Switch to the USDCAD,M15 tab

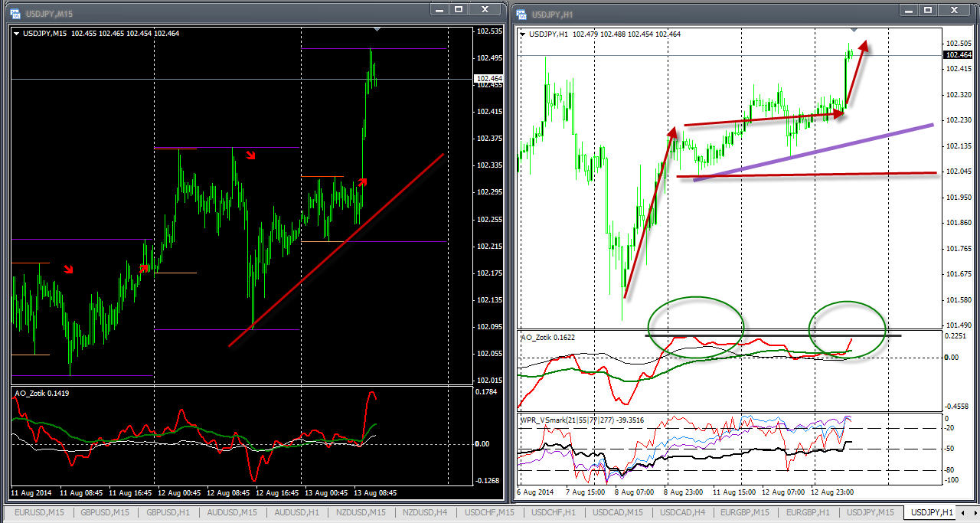pyautogui.click(x=618, y=512)
